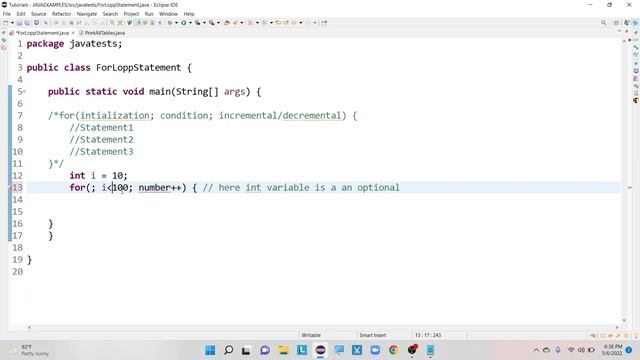Image resolution: width=640 pixels, height=360 pixels.
Task: Click the 'package javatests;' line
Action: pos(74,44)
